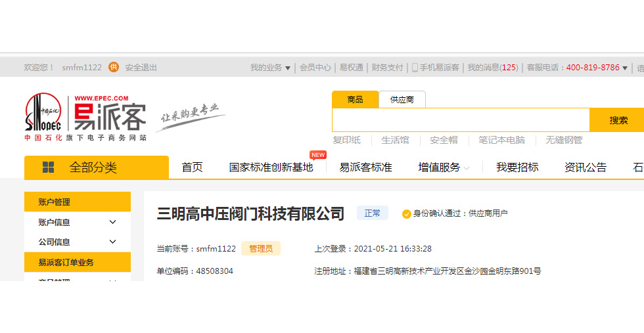Click the 单位编码：48508304 text

pos(195,271)
